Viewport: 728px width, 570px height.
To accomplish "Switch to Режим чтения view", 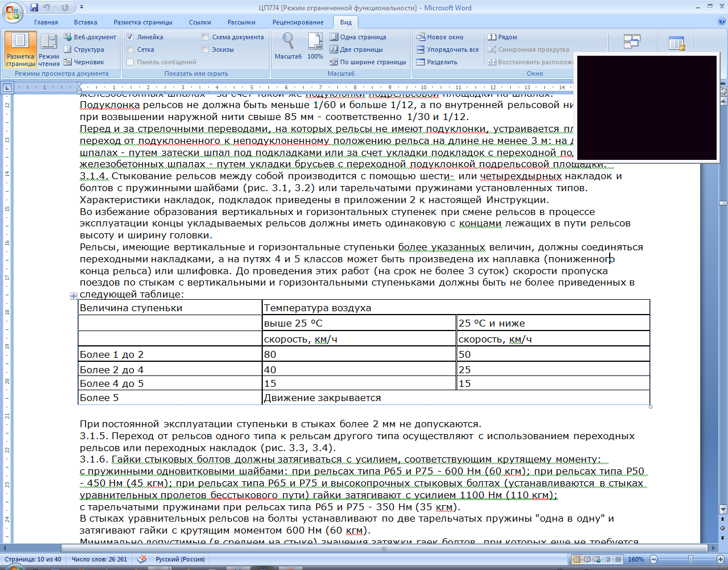I will (49, 49).
